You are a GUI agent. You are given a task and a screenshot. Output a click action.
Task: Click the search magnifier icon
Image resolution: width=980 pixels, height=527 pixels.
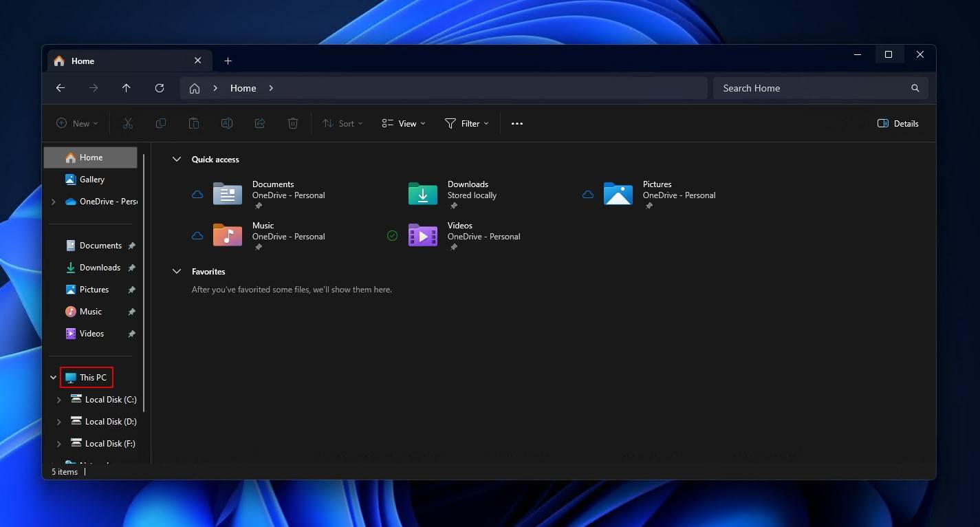tap(915, 88)
